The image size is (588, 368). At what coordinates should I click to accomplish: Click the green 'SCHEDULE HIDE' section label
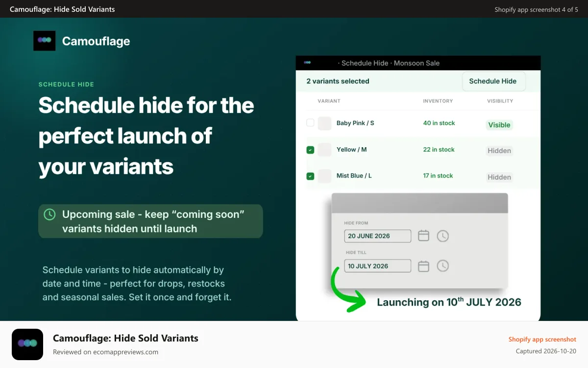point(66,84)
